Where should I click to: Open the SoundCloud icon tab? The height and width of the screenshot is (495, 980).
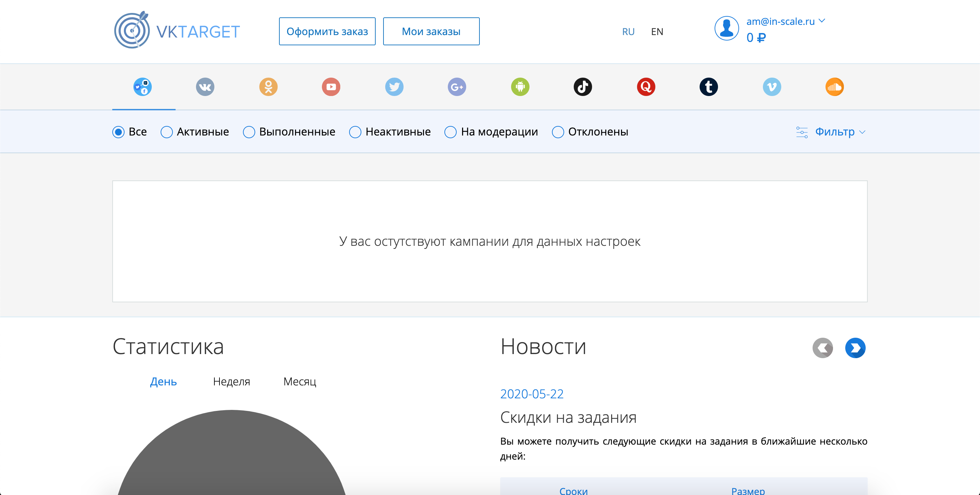pyautogui.click(x=835, y=87)
